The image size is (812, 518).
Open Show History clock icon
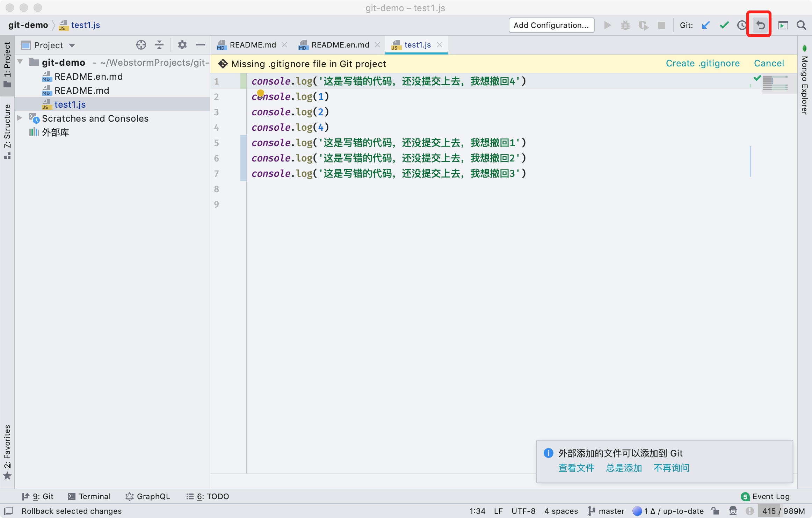point(741,25)
